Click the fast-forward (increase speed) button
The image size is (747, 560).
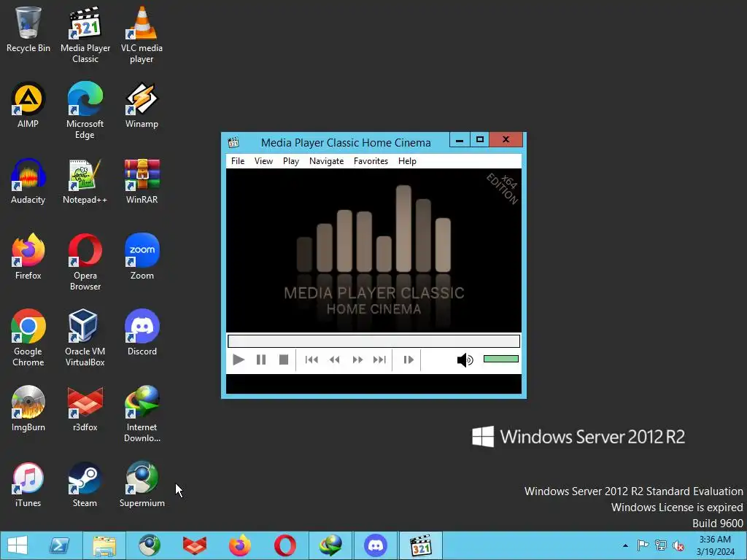tap(357, 359)
